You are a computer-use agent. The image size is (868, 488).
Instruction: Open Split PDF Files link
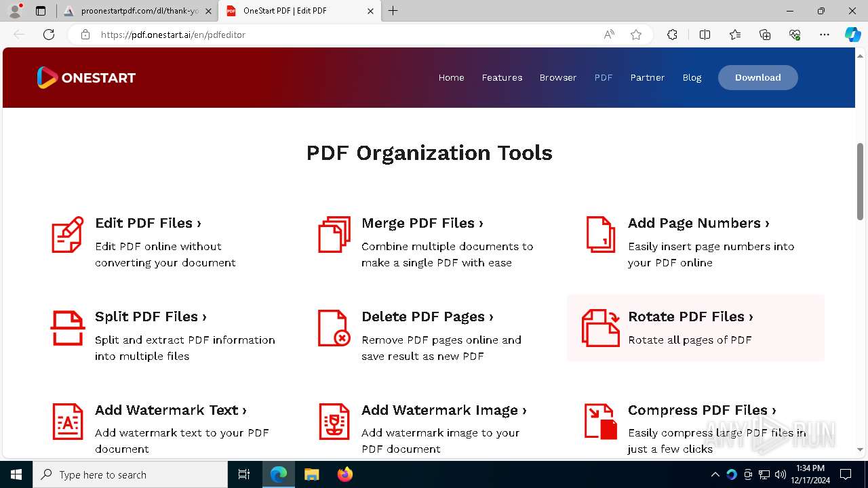click(151, 317)
